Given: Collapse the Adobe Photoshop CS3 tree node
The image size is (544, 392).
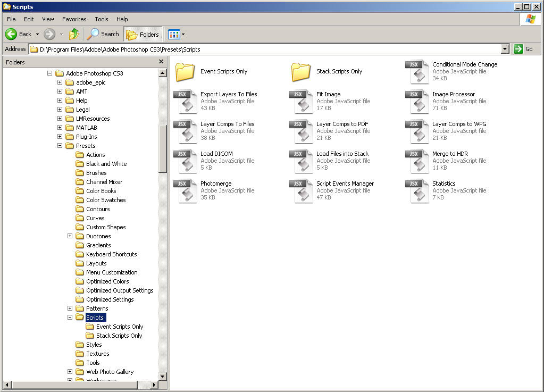Looking at the screenshot, I should pos(49,73).
